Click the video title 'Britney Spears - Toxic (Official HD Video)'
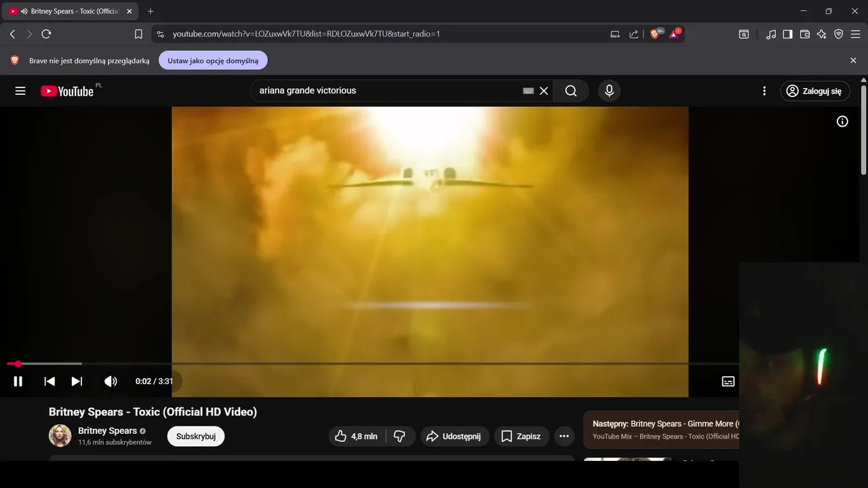Image resolution: width=868 pixels, height=488 pixels. coord(153,411)
